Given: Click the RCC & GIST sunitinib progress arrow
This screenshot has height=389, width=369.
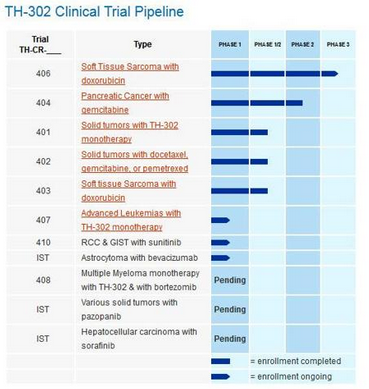Looking at the screenshot, I should pyautogui.click(x=220, y=242).
